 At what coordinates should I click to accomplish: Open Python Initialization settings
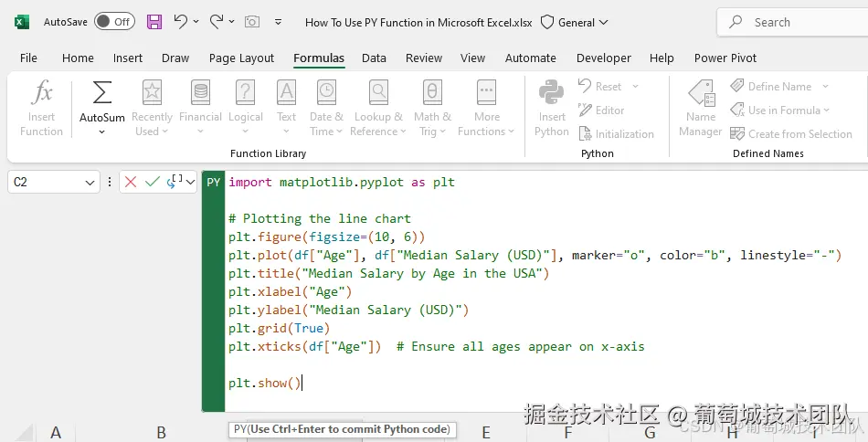point(616,134)
